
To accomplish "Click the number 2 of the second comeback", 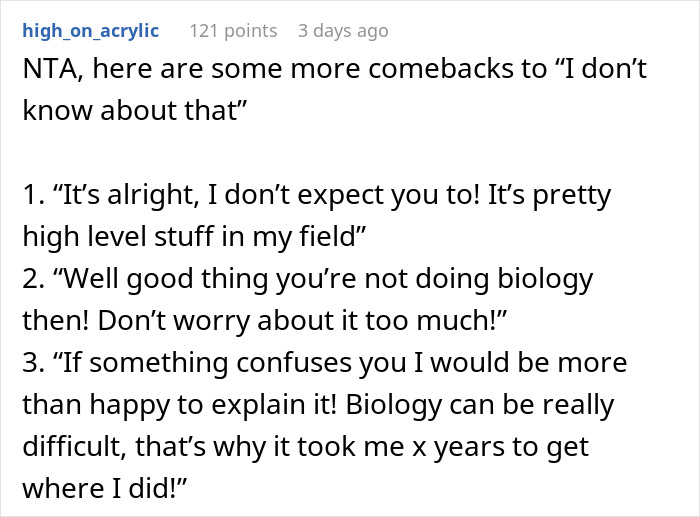I will (x=28, y=278).
